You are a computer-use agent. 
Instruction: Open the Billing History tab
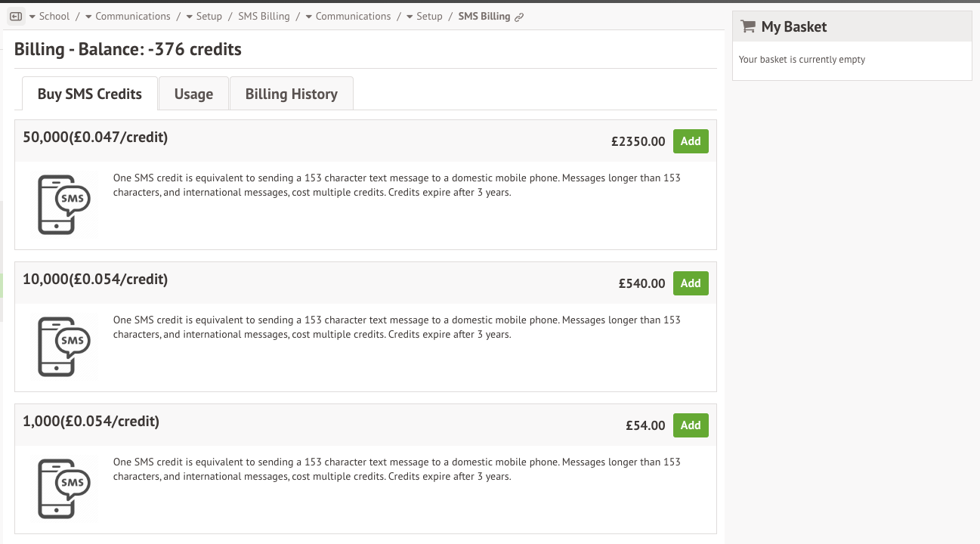click(x=291, y=94)
